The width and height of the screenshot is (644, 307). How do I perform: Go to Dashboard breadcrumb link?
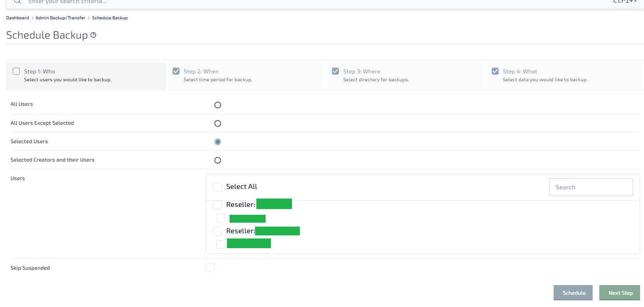tap(18, 18)
